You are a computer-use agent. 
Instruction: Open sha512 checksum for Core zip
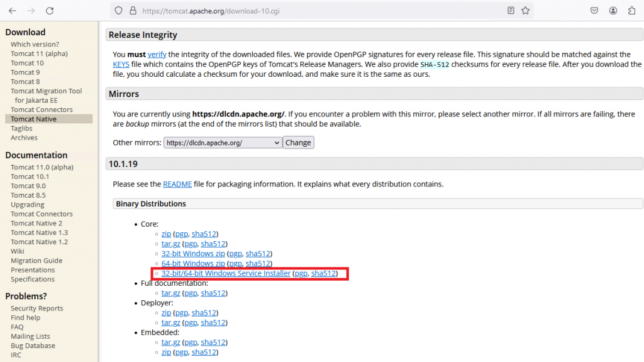[204, 234]
